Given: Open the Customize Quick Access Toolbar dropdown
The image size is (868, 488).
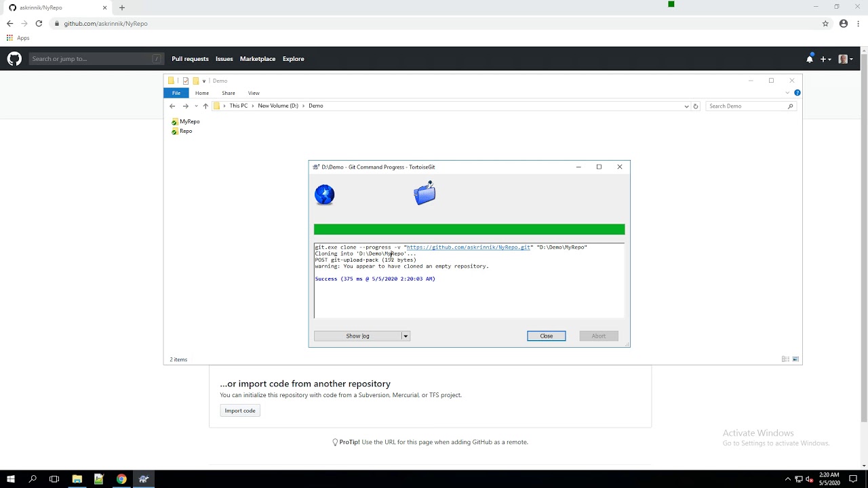Looking at the screenshot, I should tap(203, 81).
